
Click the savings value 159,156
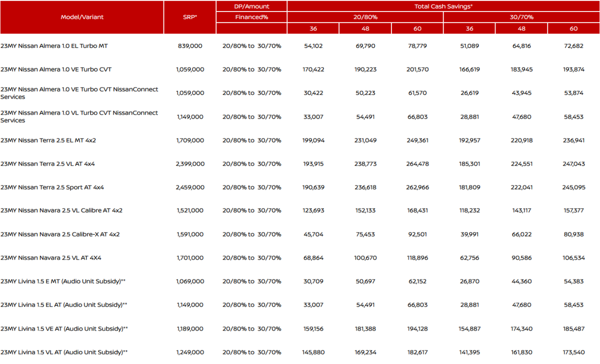click(x=313, y=328)
